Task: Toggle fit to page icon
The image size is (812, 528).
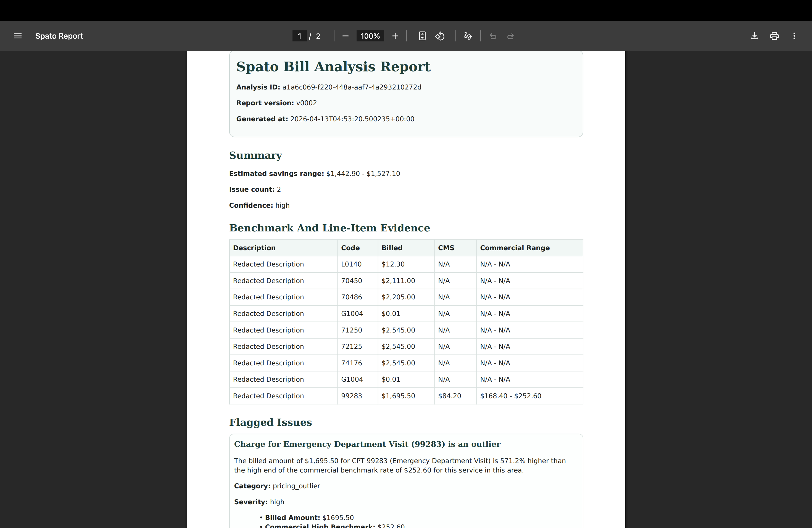Action: pyautogui.click(x=422, y=36)
